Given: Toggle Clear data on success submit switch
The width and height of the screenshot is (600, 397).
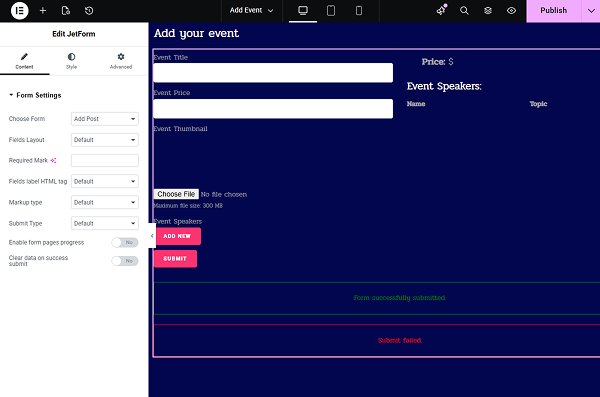Looking at the screenshot, I should 125,261.
